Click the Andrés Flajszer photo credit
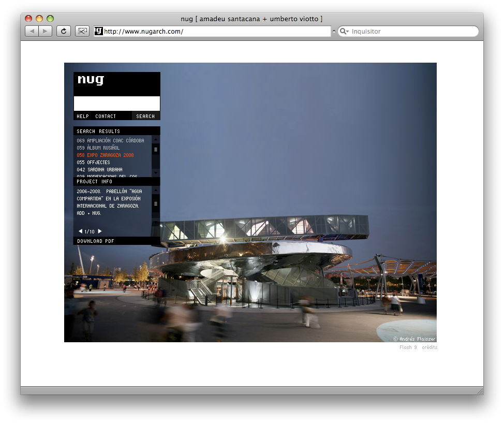The image size is (504, 423). click(x=414, y=339)
